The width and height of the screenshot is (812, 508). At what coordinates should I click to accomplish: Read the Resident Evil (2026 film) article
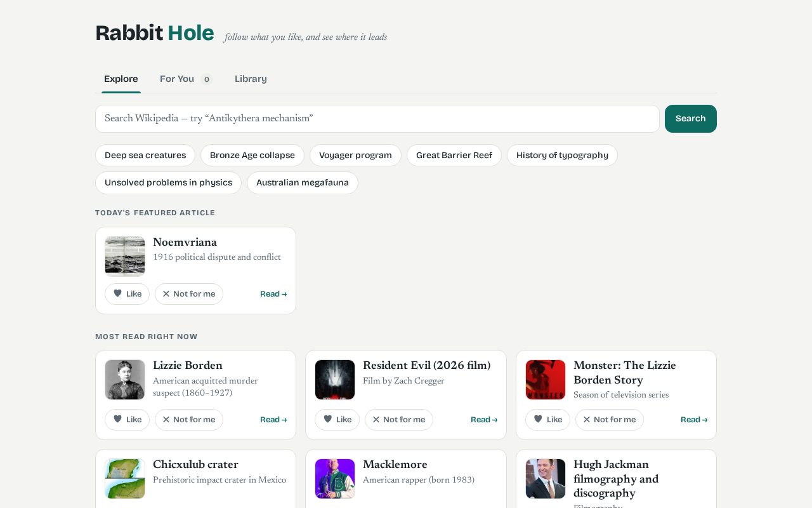(484, 420)
